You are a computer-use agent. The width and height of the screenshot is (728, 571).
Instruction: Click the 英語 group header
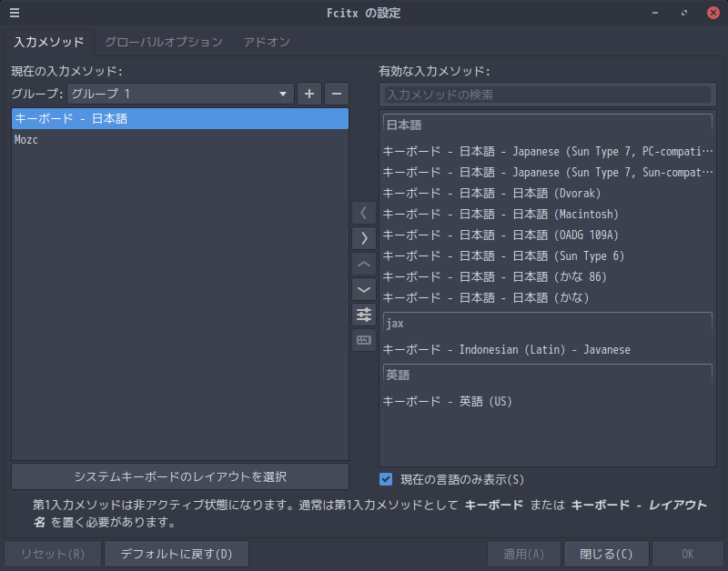point(548,375)
